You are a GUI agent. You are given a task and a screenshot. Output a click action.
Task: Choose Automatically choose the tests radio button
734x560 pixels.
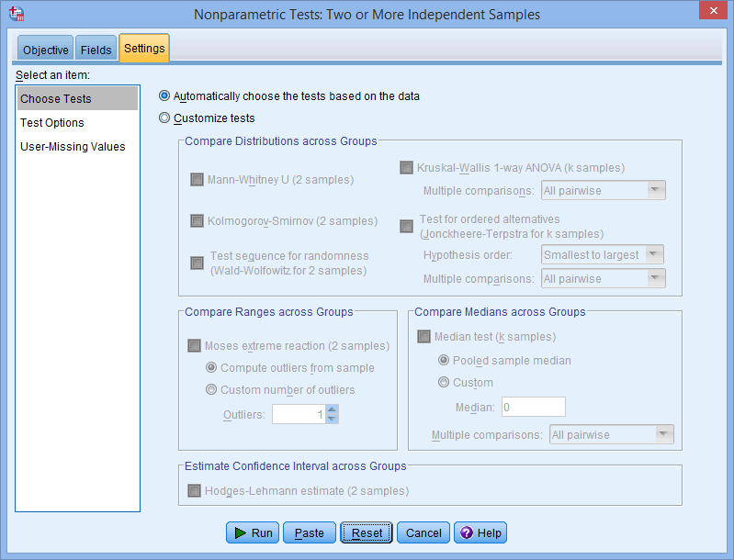click(x=164, y=95)
